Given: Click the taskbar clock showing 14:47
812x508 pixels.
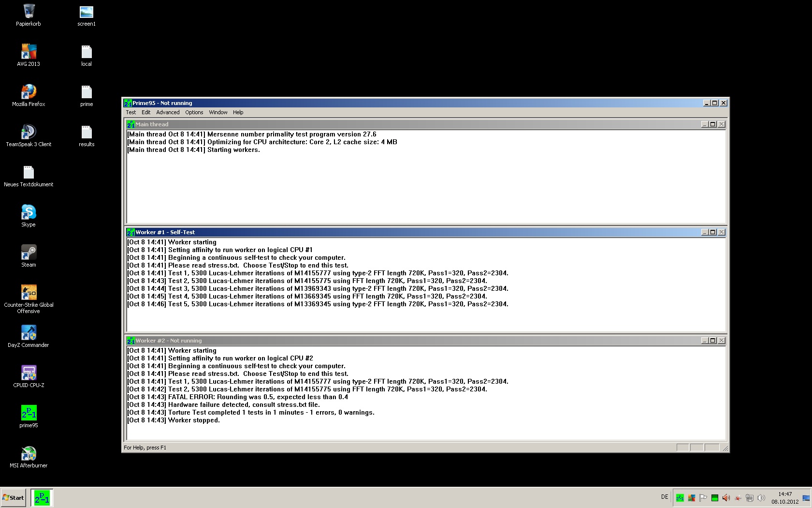Looking at the screenshot, I should coord(785,498).
